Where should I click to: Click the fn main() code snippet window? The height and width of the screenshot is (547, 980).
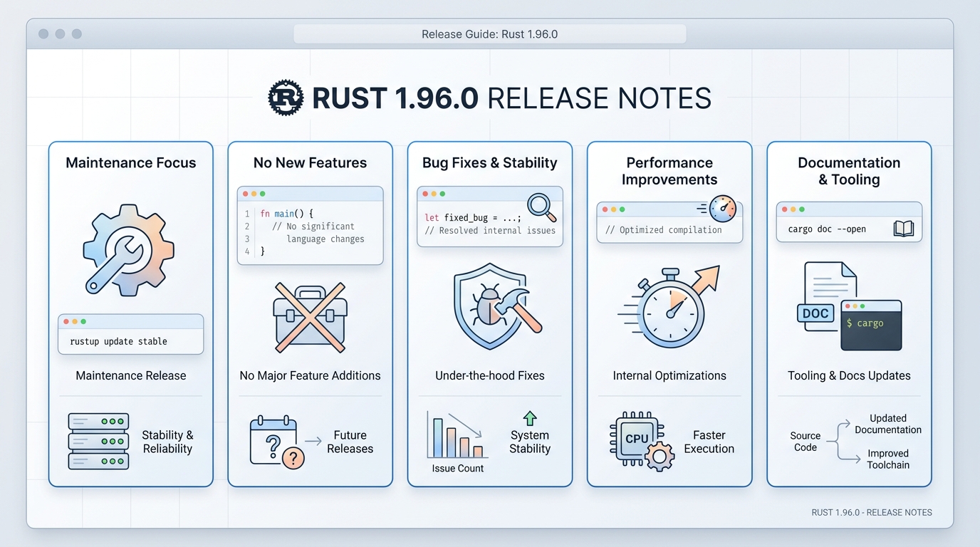coord(310,225)
